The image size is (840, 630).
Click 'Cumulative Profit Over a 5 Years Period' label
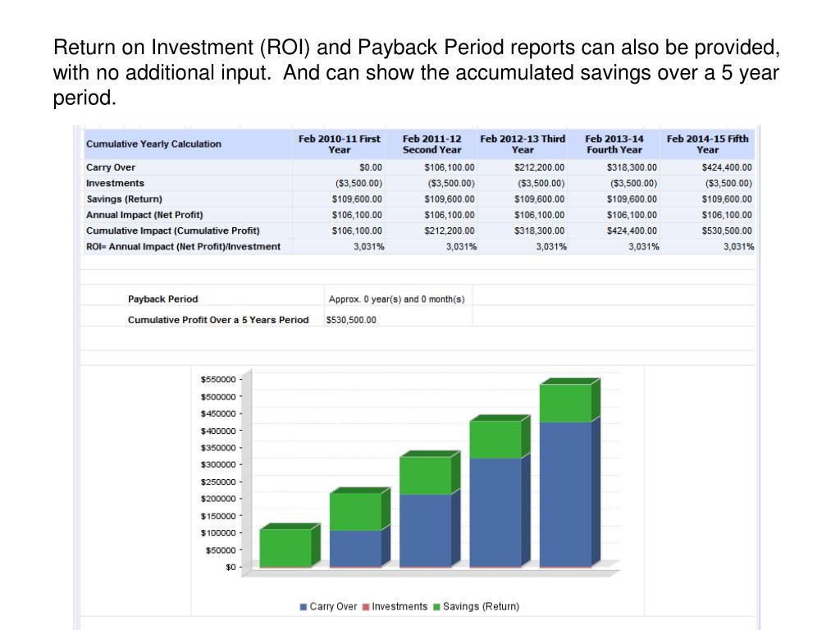pos(218,320)
